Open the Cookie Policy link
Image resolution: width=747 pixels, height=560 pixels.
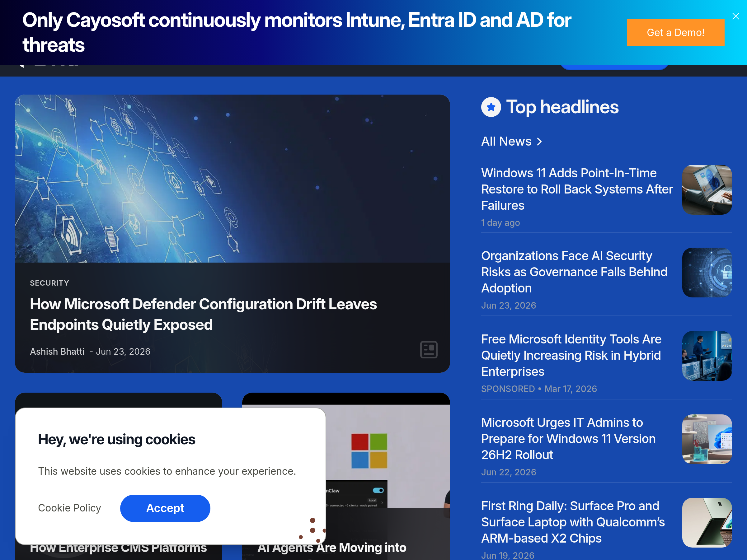(x=69, y=508)
